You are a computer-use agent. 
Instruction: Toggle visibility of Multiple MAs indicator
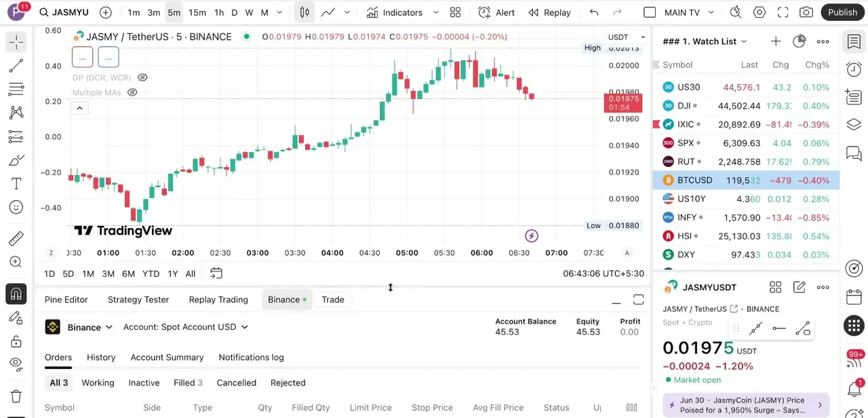[132, 92]
